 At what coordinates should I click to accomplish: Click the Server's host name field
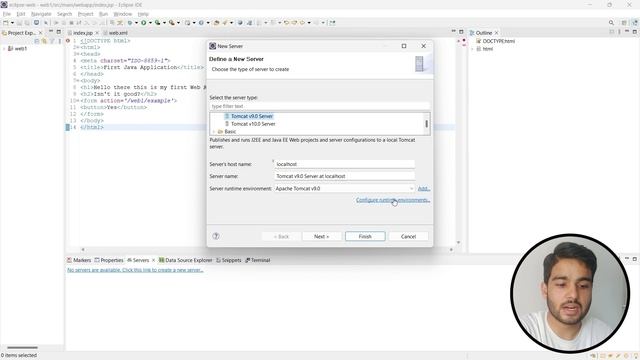pyautogui.click(x=345, y=164)
